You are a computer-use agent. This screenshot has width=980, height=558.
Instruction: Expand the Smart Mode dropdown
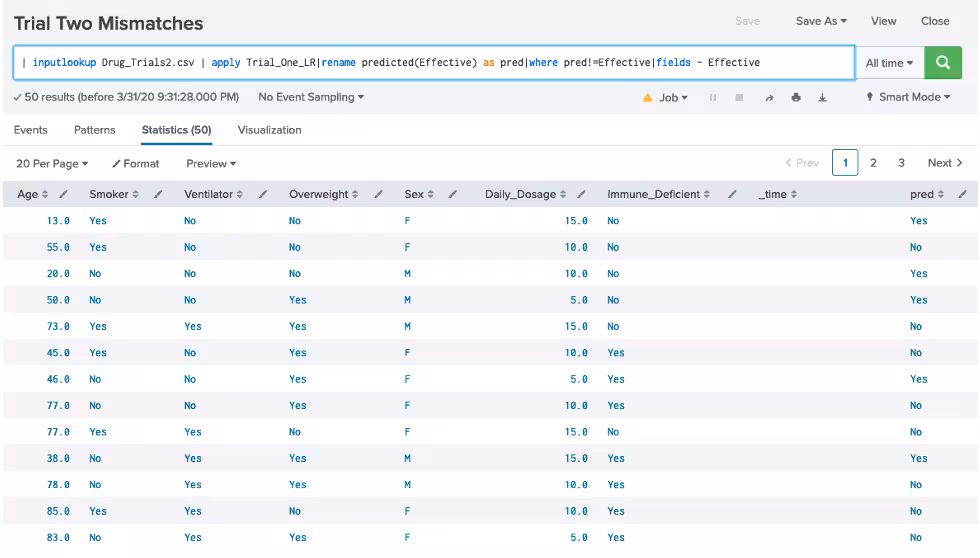[x=908, y=98]
